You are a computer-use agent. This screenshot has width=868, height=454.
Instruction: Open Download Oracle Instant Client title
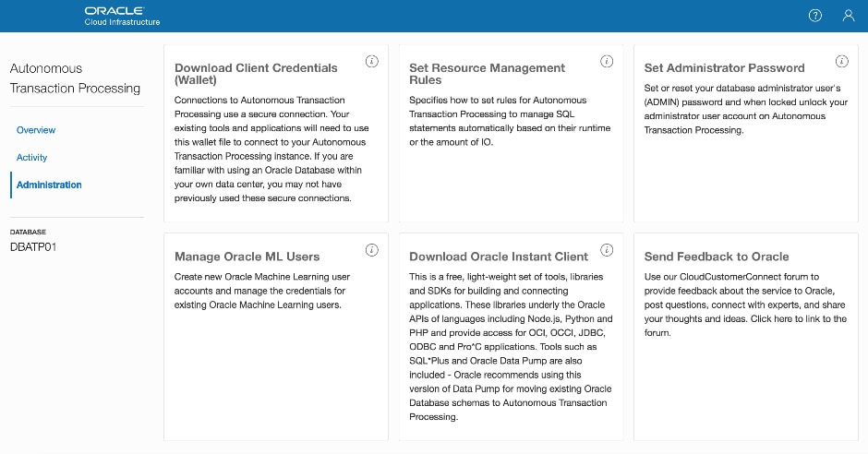(x=499, y=257)
